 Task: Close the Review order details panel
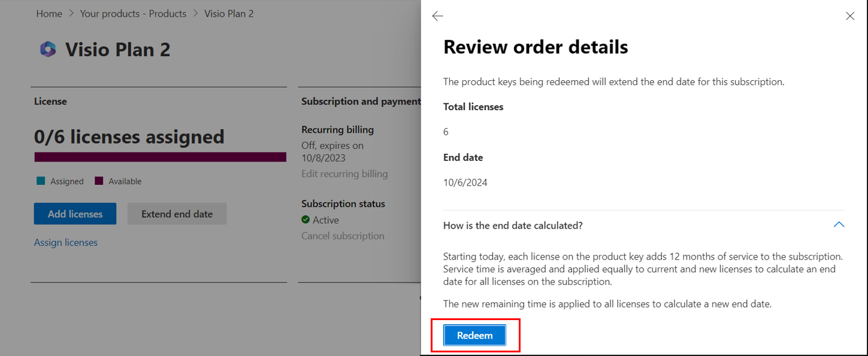pyautogui.click(x=850, y=16)
